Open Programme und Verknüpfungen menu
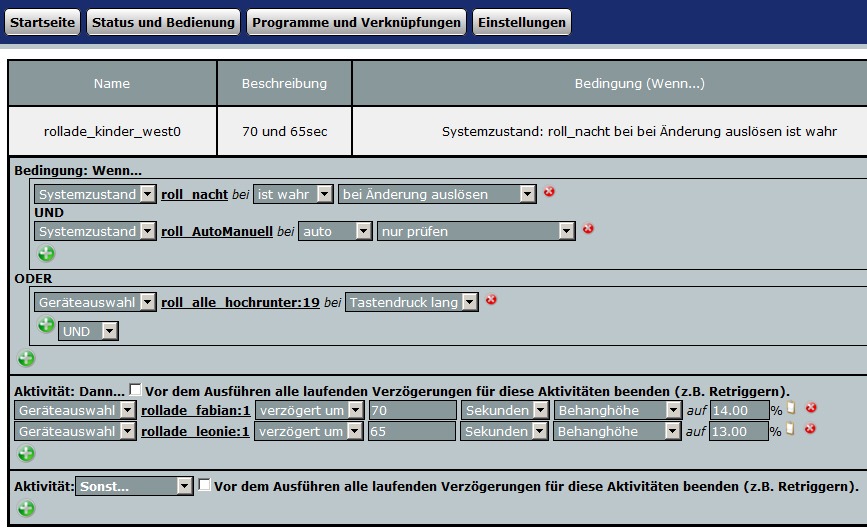Screen dimensions: 867x529 click(356, 22)
